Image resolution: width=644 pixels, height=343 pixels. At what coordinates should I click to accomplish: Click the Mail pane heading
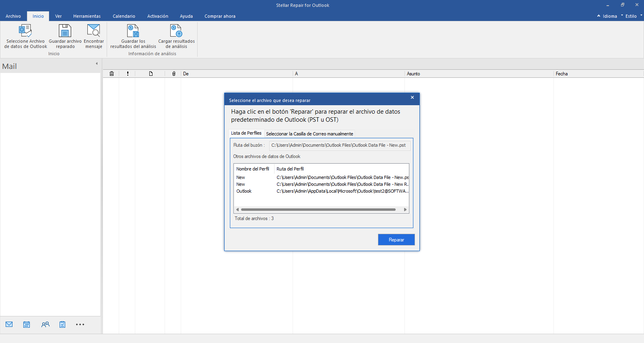click(x=10, y=67)
